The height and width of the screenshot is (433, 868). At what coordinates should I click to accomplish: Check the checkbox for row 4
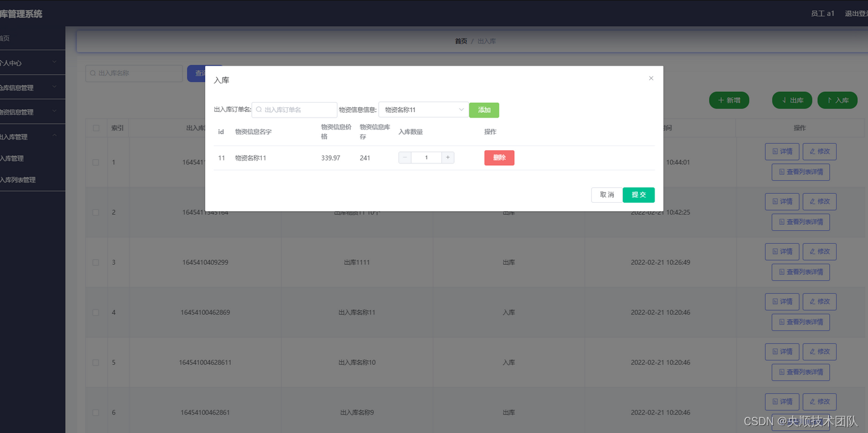click(96, 313)
